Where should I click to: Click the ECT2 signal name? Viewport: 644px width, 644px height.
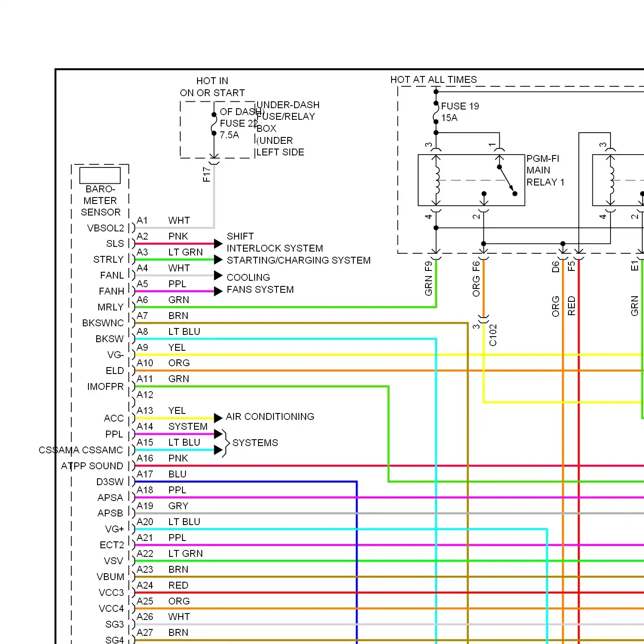[112, 545]
